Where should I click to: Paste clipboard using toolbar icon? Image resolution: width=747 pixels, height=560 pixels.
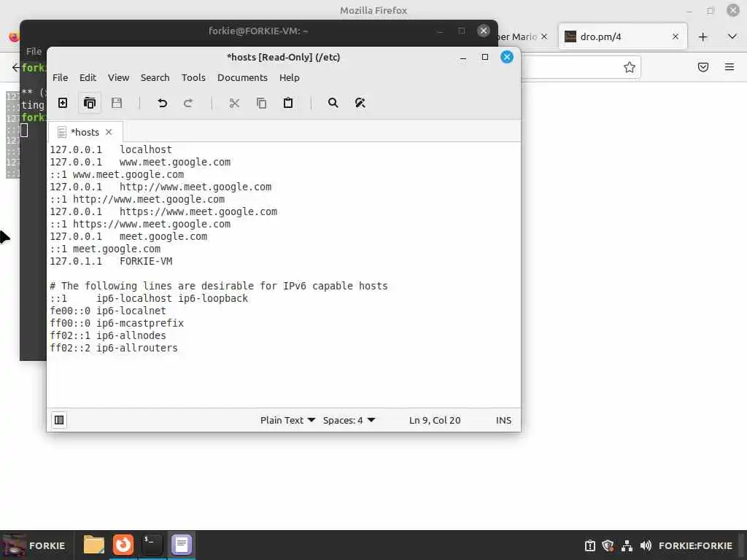coord(288,103)
